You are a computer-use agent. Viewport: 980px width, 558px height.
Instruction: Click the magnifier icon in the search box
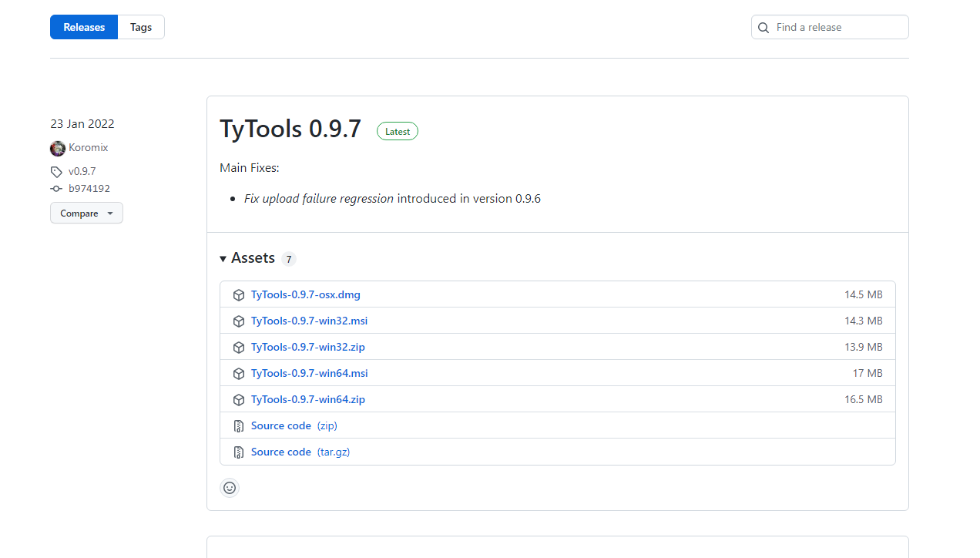[764, 27]
